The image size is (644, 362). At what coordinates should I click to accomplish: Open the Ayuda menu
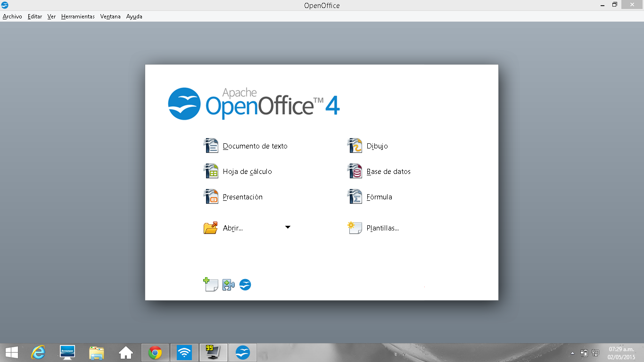click(134, 16)
